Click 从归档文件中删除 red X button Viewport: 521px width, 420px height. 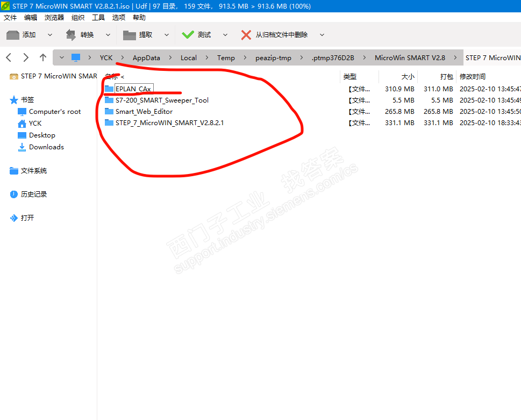[x=274, y=35]
